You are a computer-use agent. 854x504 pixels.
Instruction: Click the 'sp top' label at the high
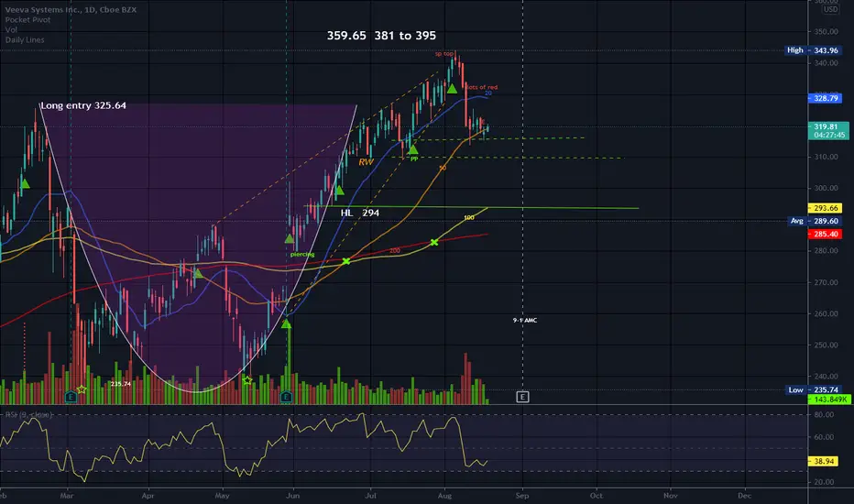pyautogui.click(x=443, y=53)
